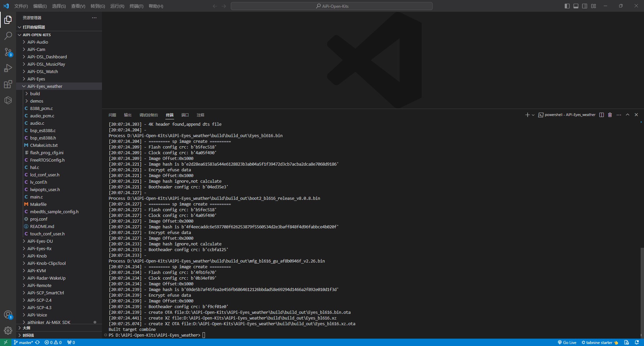Open the Extensions view
The height and width of the screenshot is (346, 644).
8,84
